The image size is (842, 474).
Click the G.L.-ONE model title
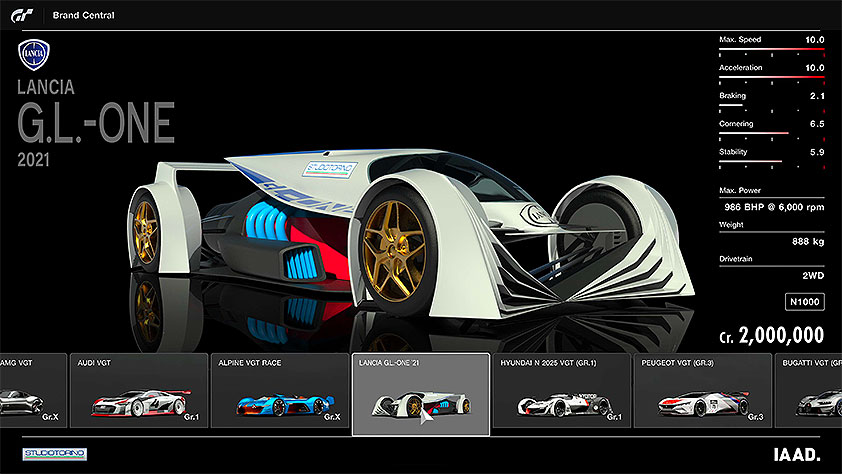[96, 123]
